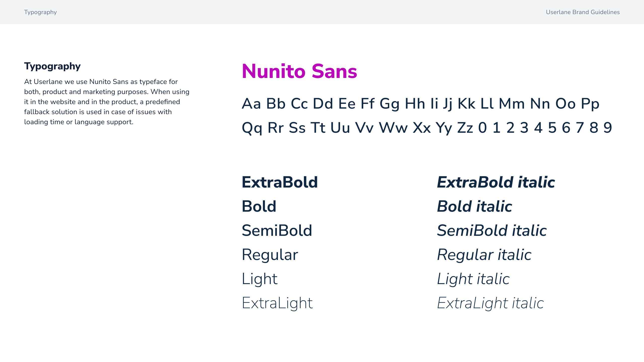Click the Typography label in the header
Viewport: 644px width, 362px height.
click(40, 12)
